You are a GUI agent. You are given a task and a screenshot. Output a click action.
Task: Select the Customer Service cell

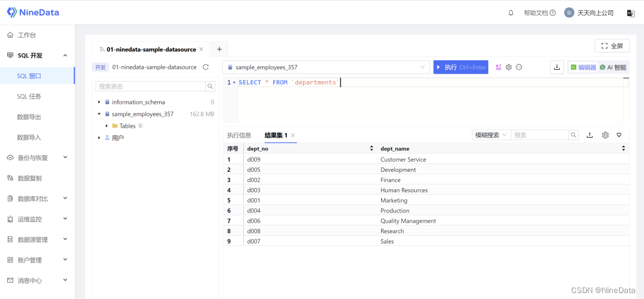(403, 159)
